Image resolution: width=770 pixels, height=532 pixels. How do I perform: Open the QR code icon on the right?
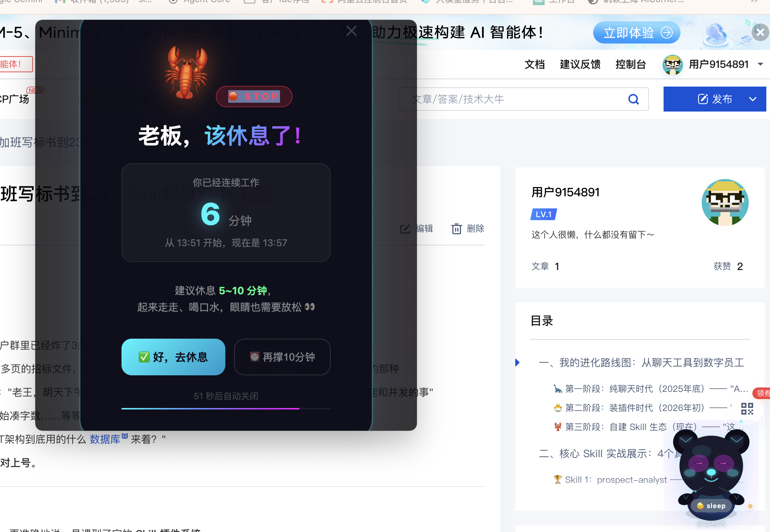point(747,408)
